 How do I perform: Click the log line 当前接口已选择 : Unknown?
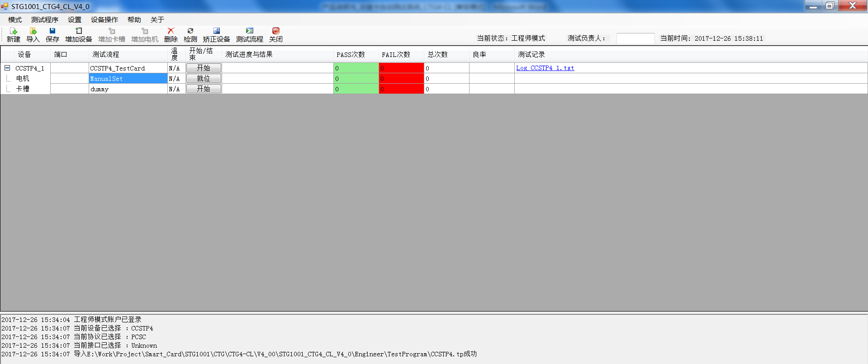click(79, 345)
